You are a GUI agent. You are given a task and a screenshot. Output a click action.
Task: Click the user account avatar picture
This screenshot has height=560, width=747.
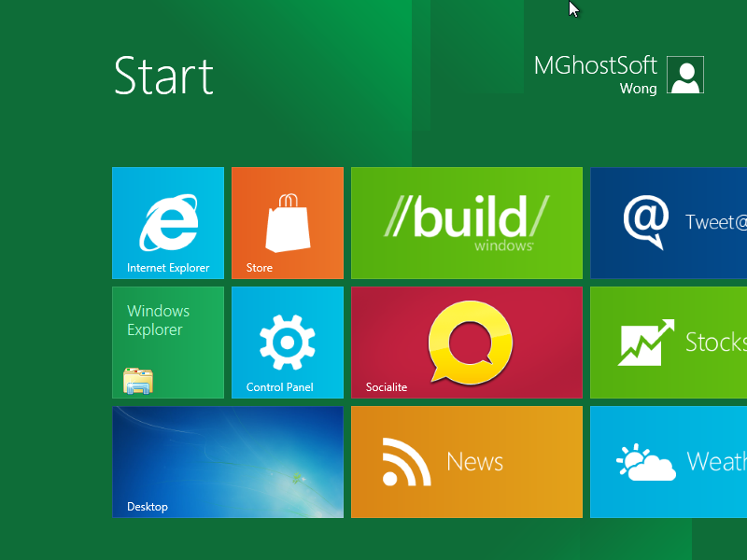tap(685, 76)
